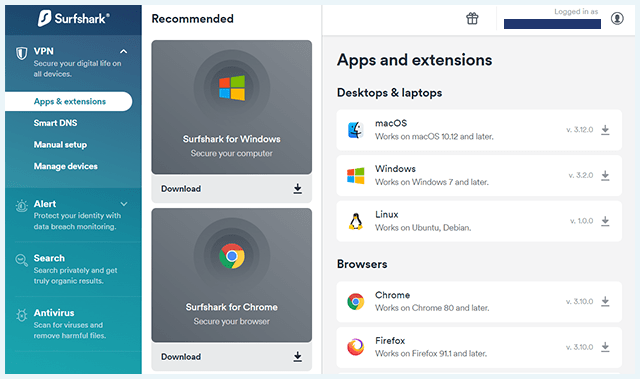640x379 pixels.
Task: Click the VPN shield icon
Action: [x=21, y=53]
